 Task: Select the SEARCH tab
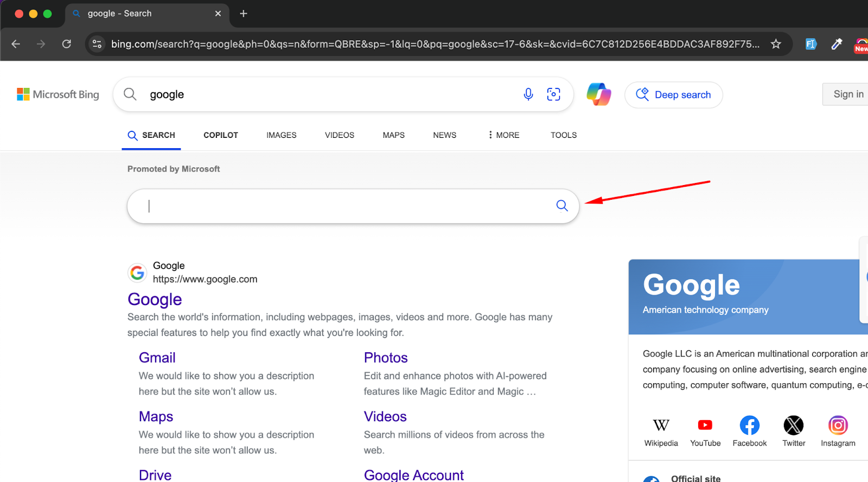(x=151, y=135)
